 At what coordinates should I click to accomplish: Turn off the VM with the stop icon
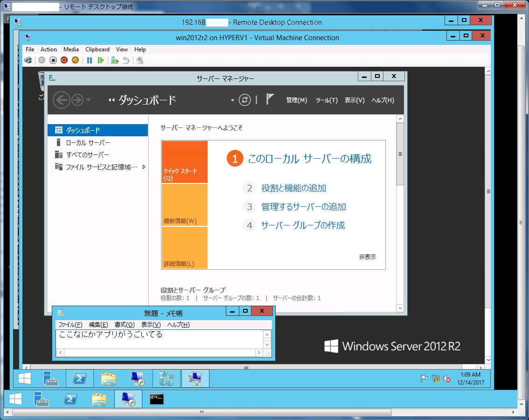pos(53,60)
